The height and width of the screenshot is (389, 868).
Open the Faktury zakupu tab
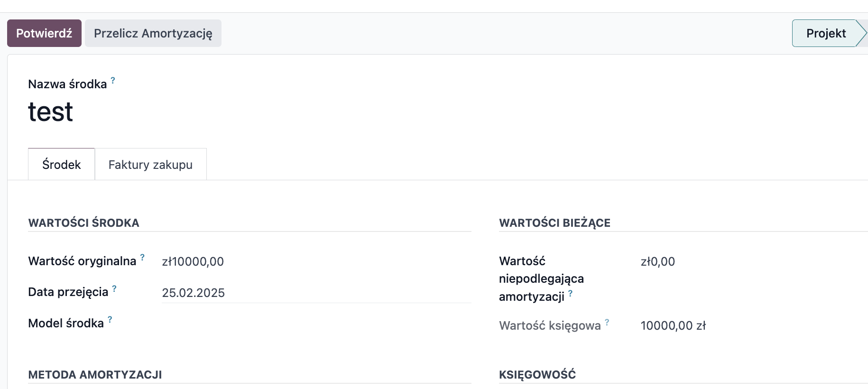(150, 164)
